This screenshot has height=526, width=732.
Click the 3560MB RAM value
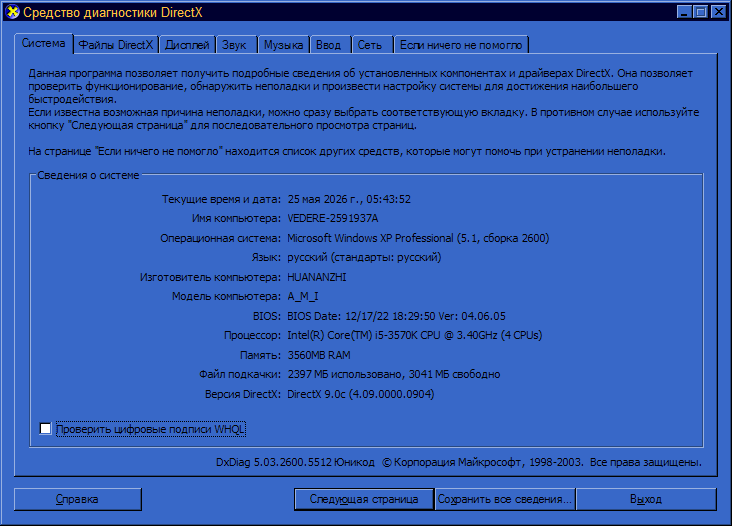pos(319,355)
